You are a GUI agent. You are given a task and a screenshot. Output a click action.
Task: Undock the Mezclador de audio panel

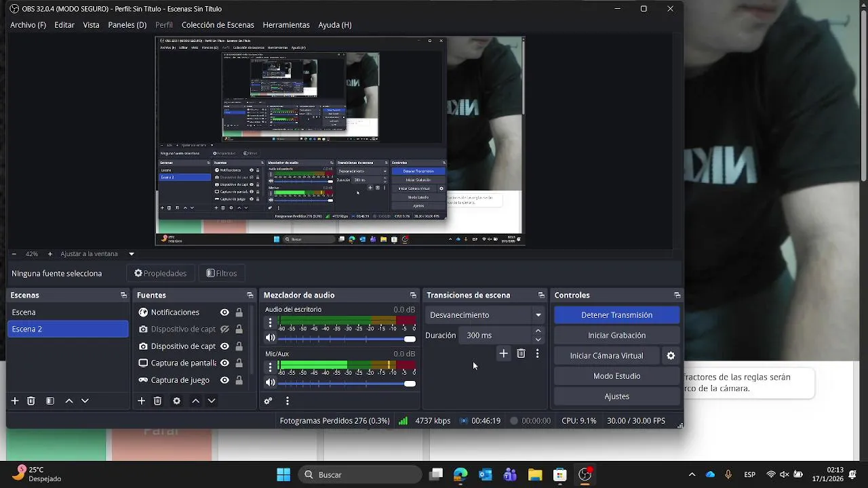click(413, 295)
